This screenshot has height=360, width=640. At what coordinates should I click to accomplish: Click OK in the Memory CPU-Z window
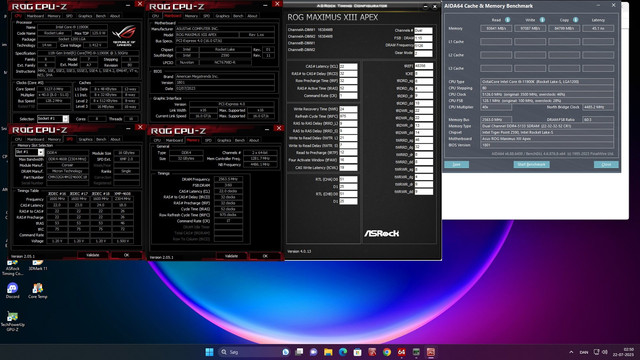click(265, 256)
